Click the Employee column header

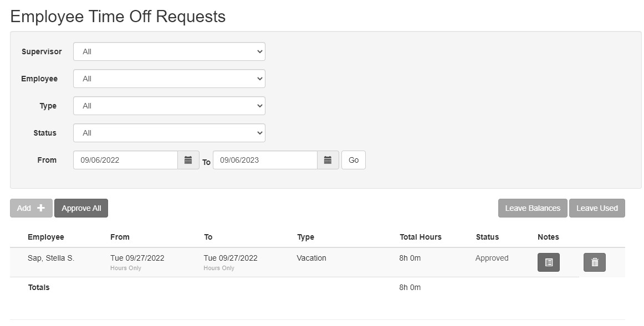pos(46,237)
